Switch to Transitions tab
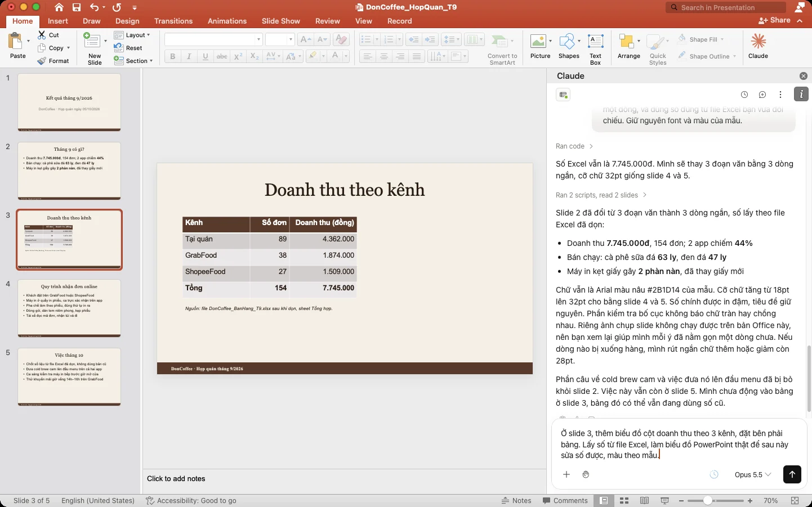Viewport: 812px width, 507px height. pos(173,21)
